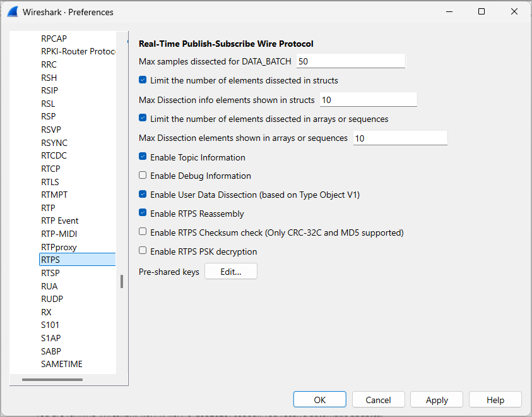Click the Wireshark shark fin icon
This screenshot has width=532, height=417.
[12, 12]
